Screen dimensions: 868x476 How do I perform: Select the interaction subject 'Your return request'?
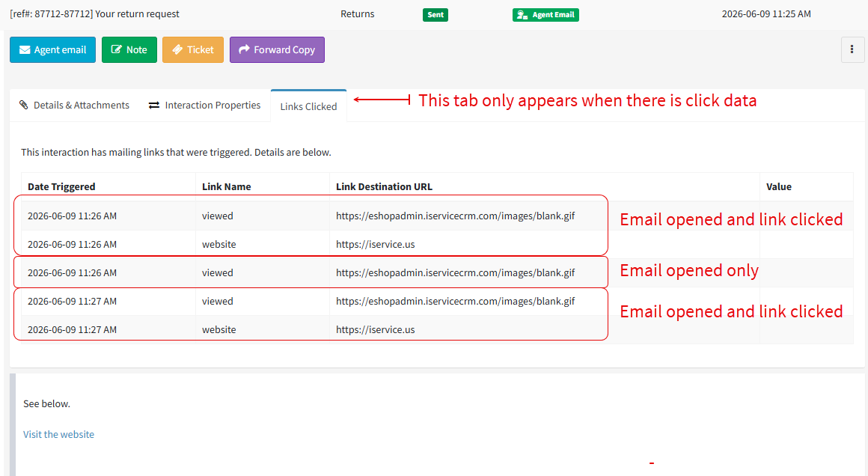[x=137, y=13]
